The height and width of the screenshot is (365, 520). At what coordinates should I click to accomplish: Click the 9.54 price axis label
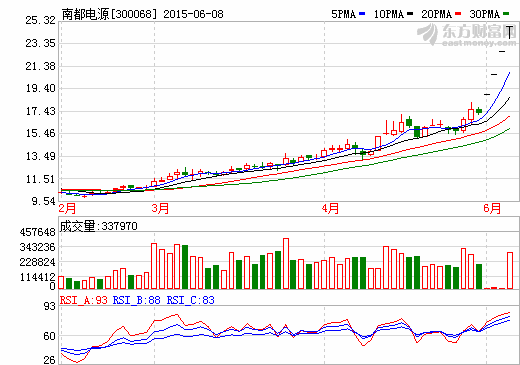click(x=43, y=201)
